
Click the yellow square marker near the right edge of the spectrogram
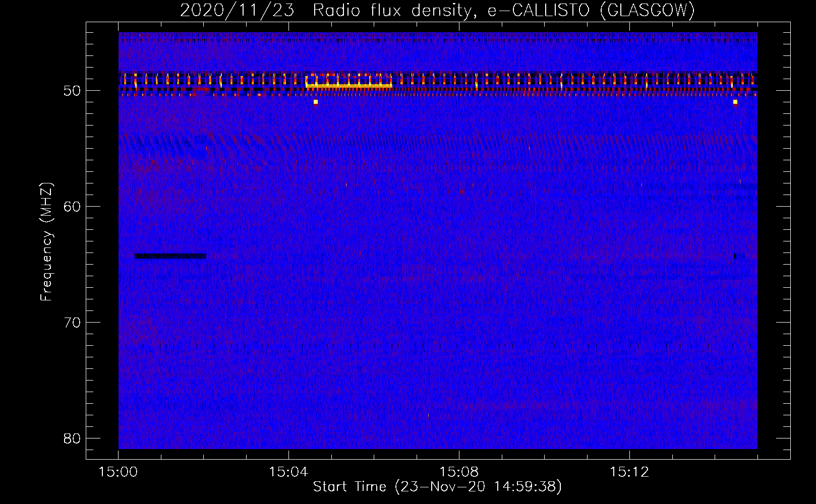pyautogui.click(x=735, y=102)
